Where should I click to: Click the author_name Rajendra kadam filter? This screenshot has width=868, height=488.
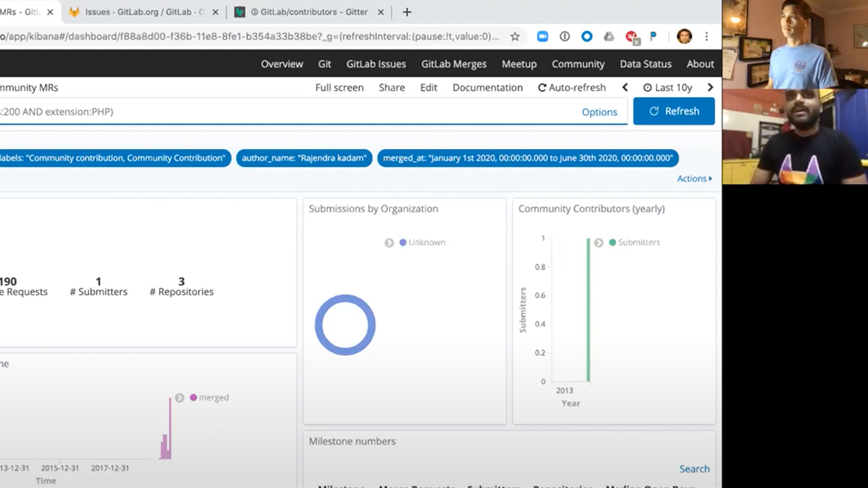[304, 158]
